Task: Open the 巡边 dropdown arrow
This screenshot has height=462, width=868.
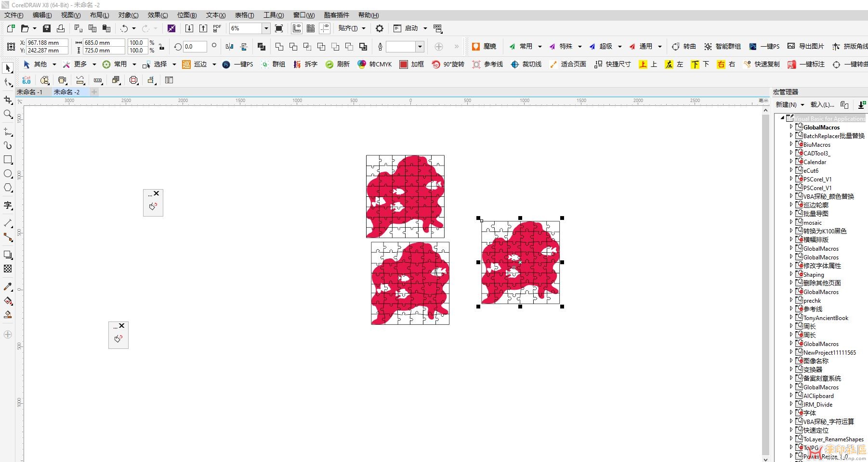Action: [214, 64]
